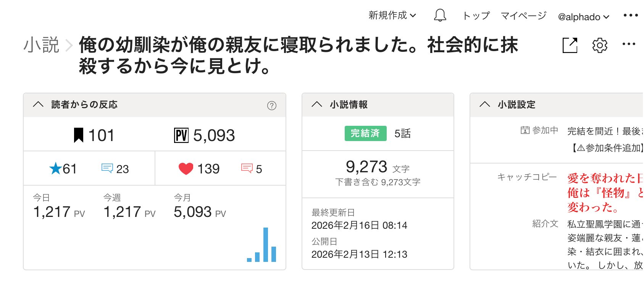Click the bookmark followers icon
The height and width of the screenshot is (284, 644).
[79, 135]
